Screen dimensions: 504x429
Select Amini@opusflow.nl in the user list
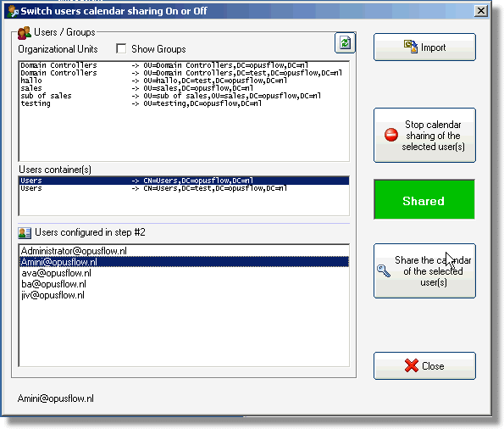(x=184, y=262)
